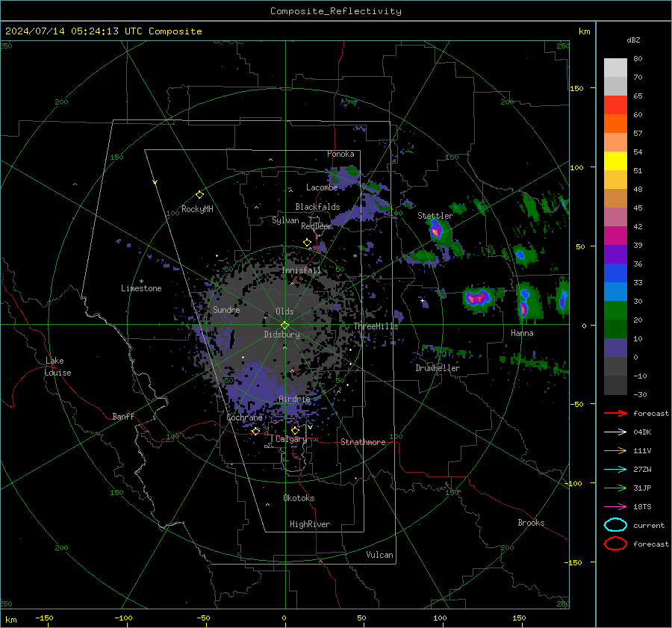
Task: Click the green 31JP arrow icon
Action: coord(615,488)
